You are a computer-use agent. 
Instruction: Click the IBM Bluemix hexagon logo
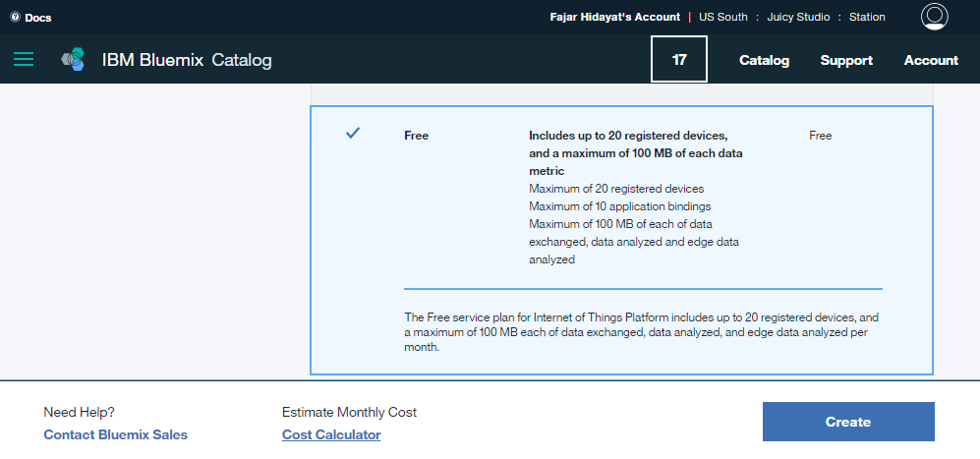click(x=73, y=59)
